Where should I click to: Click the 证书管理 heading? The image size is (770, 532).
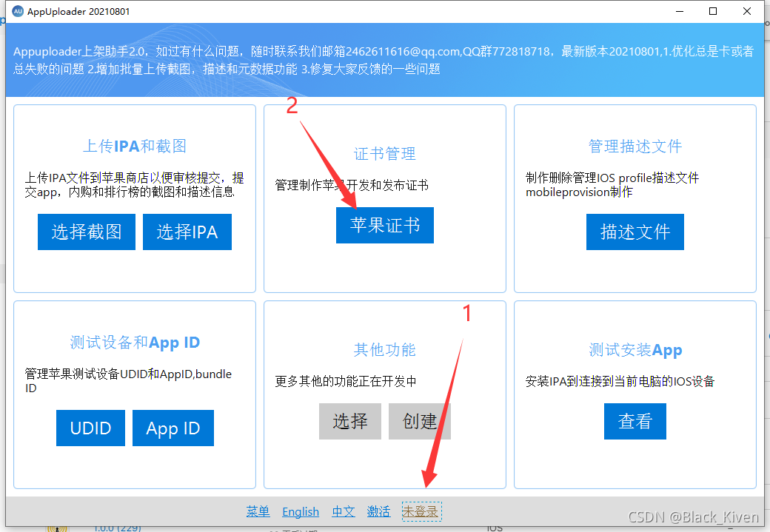[384, 154]
